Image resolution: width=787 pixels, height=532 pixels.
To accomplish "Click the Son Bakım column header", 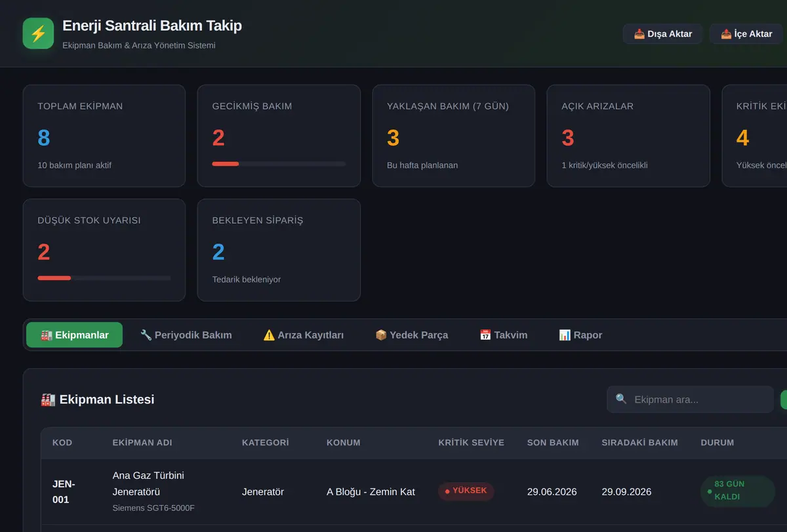I will (x=553, y=443).
